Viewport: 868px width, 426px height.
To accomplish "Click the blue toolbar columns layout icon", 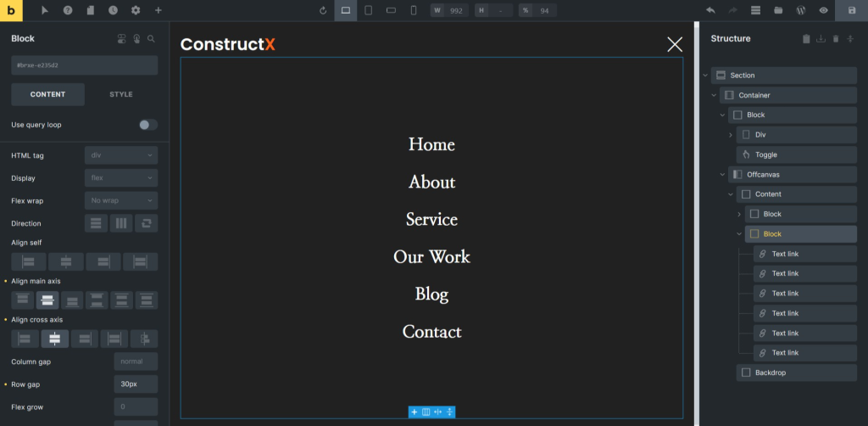I will click(x=426, y=412).
